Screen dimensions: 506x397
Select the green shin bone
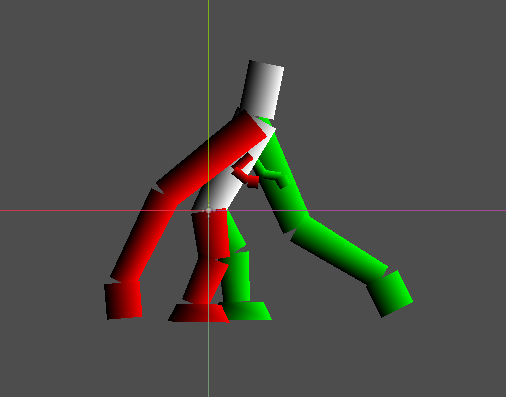[236, 277]
